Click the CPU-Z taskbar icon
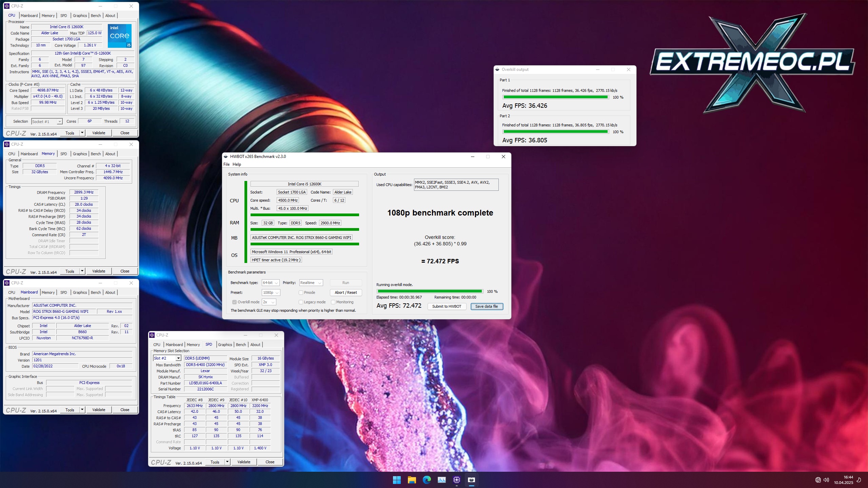Image resolution: width=868 pixels, height=488 pixels. (456, 480)
